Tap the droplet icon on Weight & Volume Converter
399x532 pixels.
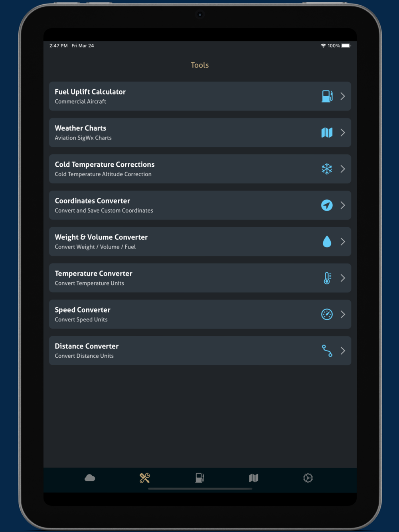pyautogui.click(x=327, y=242)
